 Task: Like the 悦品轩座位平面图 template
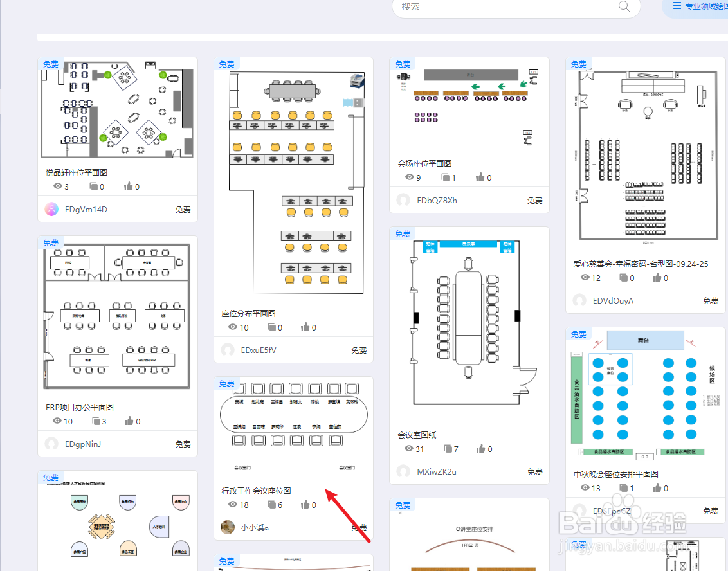click(x=129, y=186)
